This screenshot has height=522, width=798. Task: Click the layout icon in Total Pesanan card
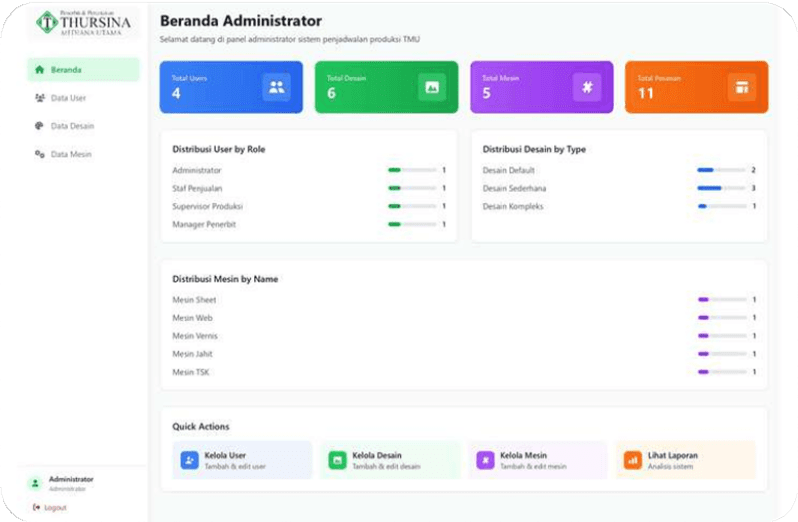(x=741, y=87)
